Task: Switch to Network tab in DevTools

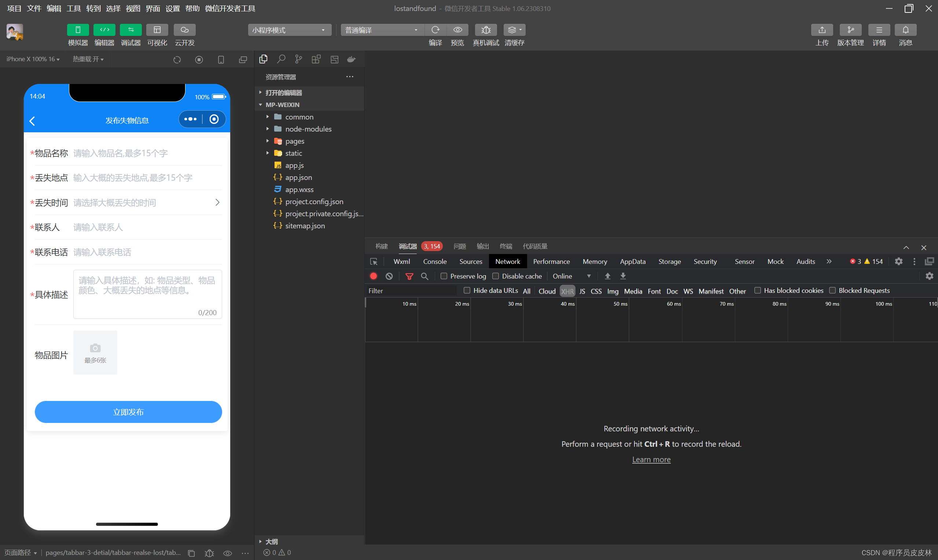Action: (x=508, y=261)
